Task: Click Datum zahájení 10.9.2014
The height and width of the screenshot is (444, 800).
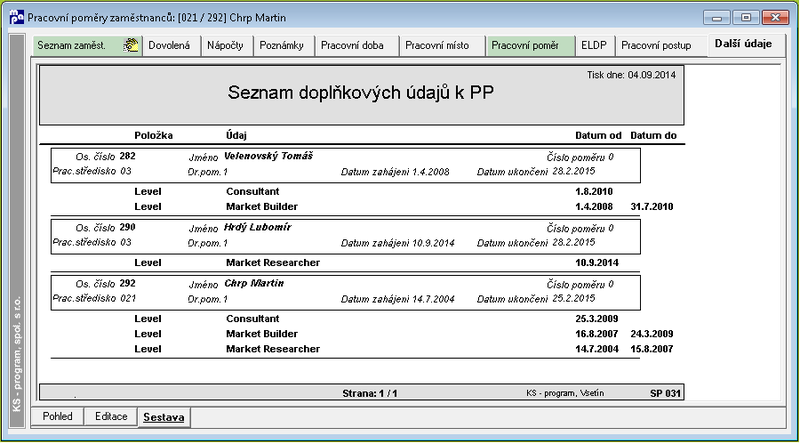Action: point(397,243)
